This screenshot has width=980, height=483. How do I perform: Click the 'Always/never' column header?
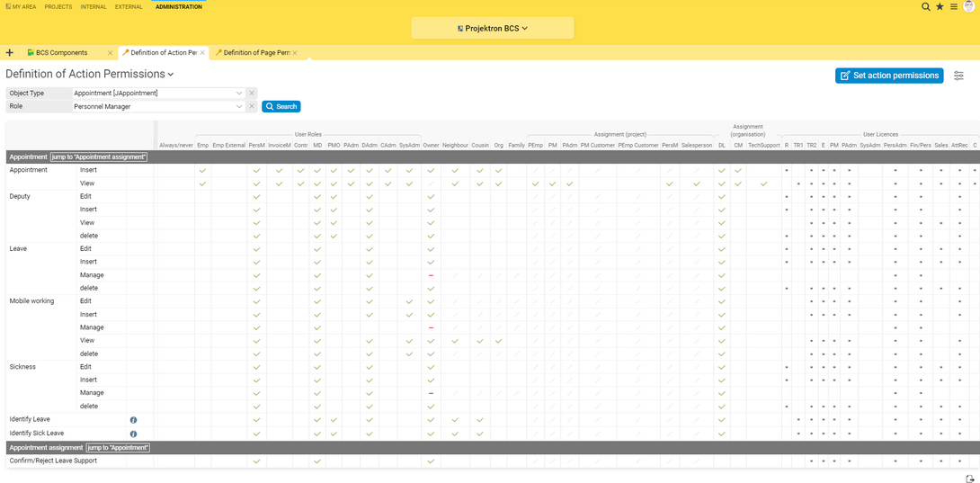176,145
